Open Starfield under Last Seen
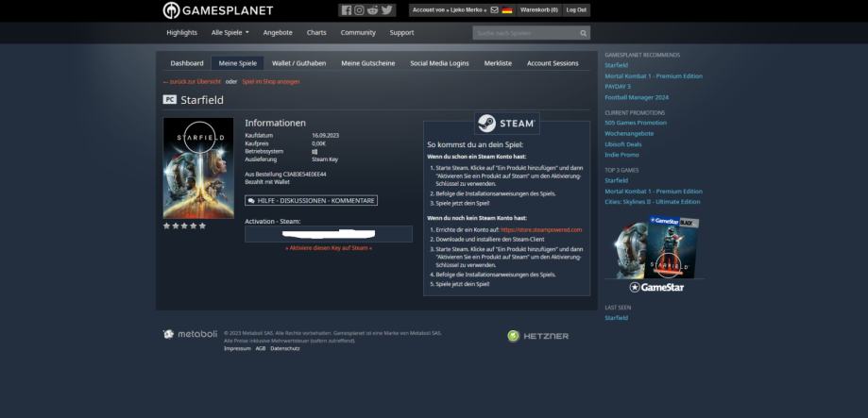Viewport: 868px width, 418px height. [x=616, y=318]
